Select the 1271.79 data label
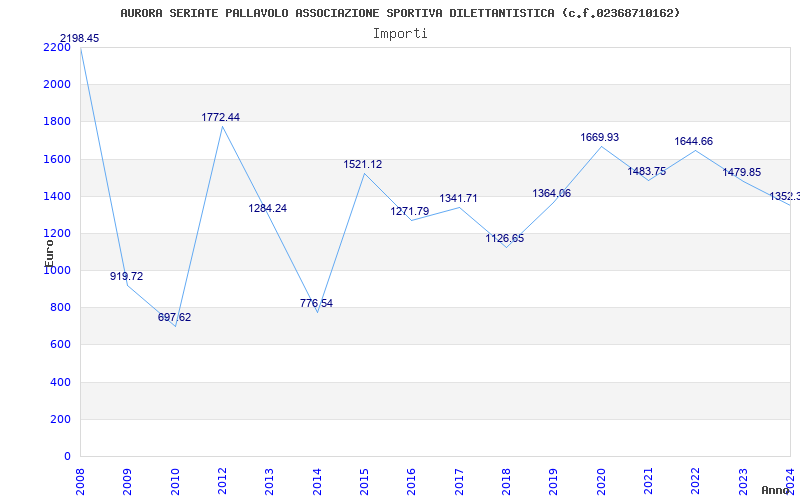 click(410, 211)
